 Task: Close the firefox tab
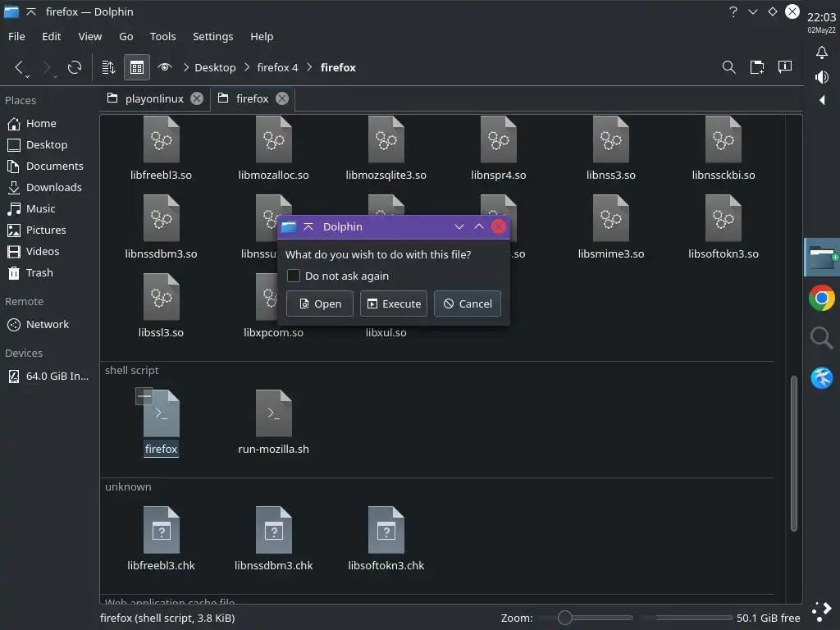[282, 98]
